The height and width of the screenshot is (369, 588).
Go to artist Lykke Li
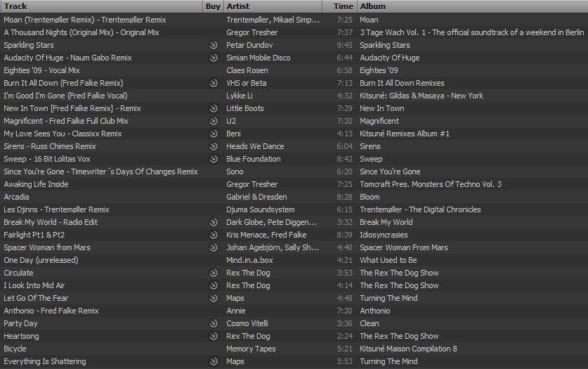point(240,96)
